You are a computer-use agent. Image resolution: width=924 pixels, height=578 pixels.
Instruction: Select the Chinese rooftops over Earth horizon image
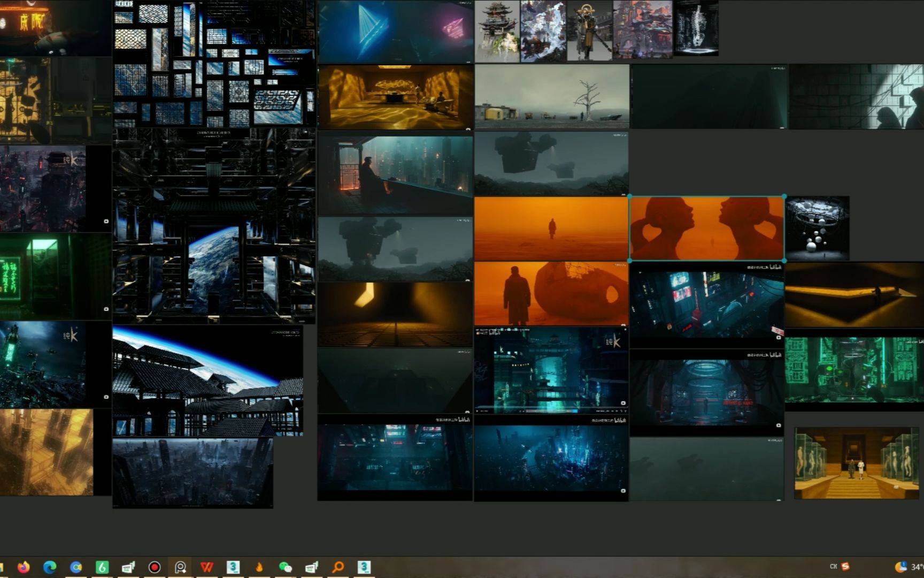(x=208, y=381)
